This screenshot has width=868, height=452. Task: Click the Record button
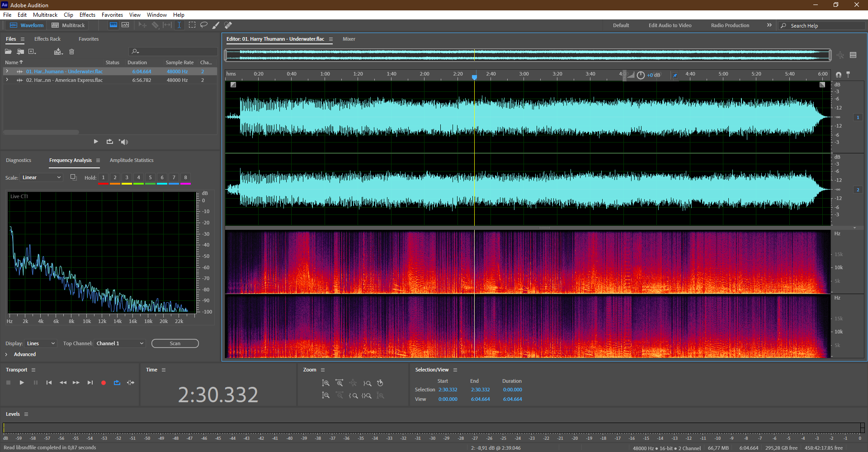(104, 383)
